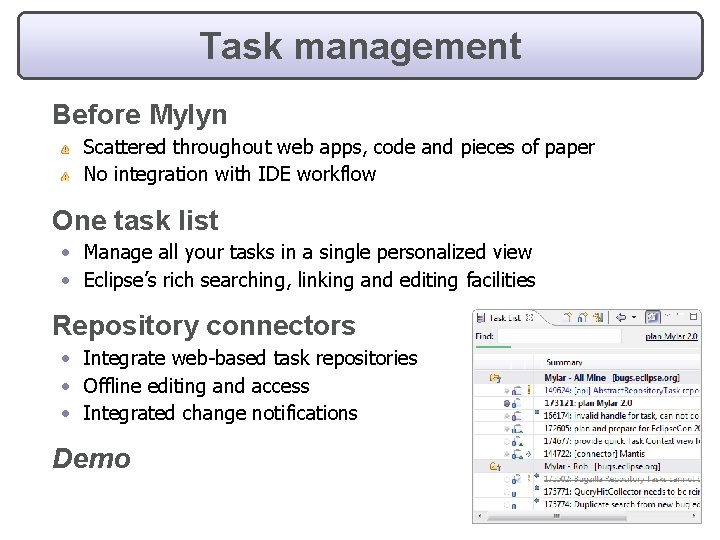Toggle the focus on workweek button
Image resolution: width=720 pixels, height=540 pixels.
point(652,317)
